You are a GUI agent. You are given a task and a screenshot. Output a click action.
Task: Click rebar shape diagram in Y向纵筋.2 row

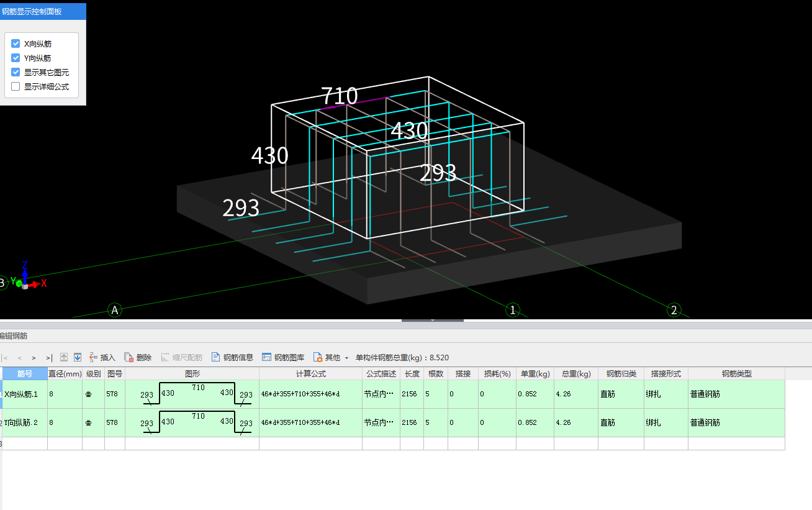click(192, 422)
